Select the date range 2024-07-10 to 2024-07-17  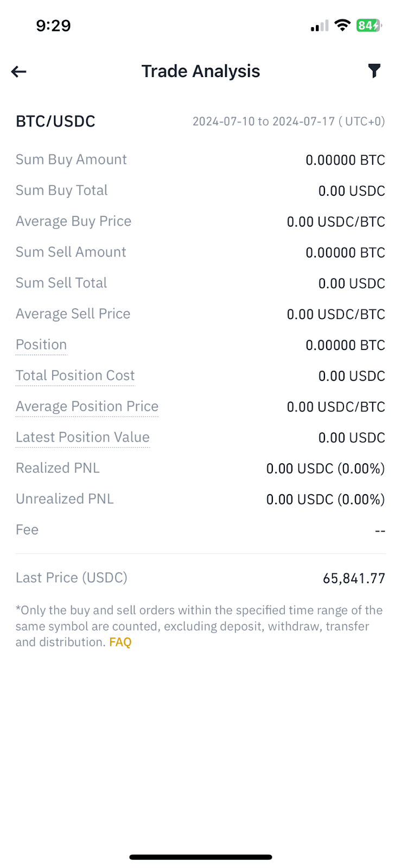tap(288, 122)
